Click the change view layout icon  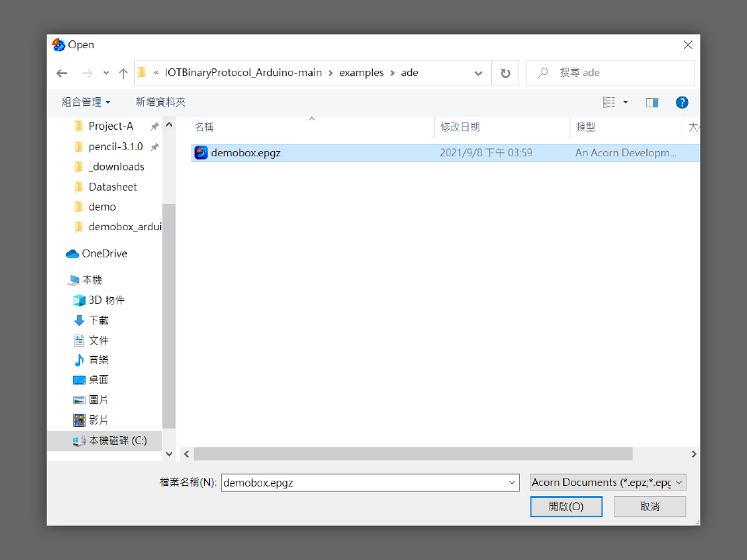point(609,103)
